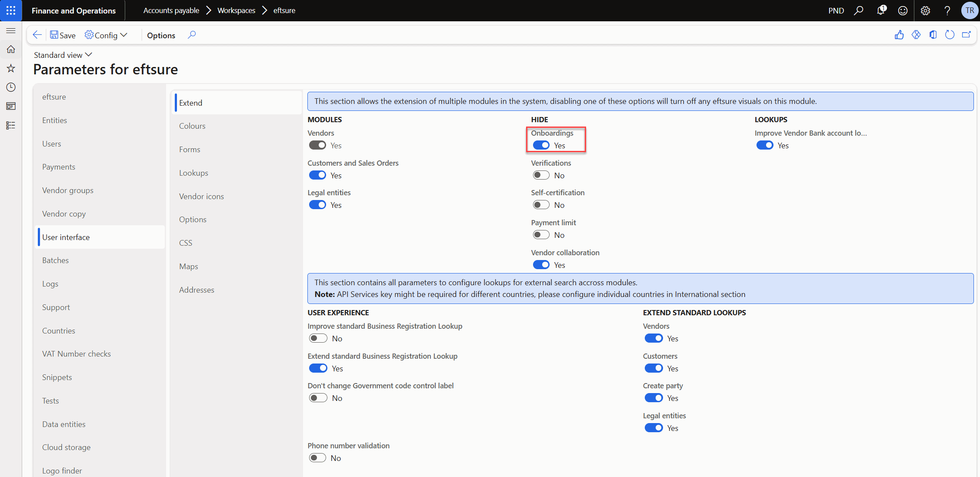Image resolution: width=980 pixels, height=477 pixels.
Task: Toggle Customers and Sales Orders switch
Action: coord(317,175)
